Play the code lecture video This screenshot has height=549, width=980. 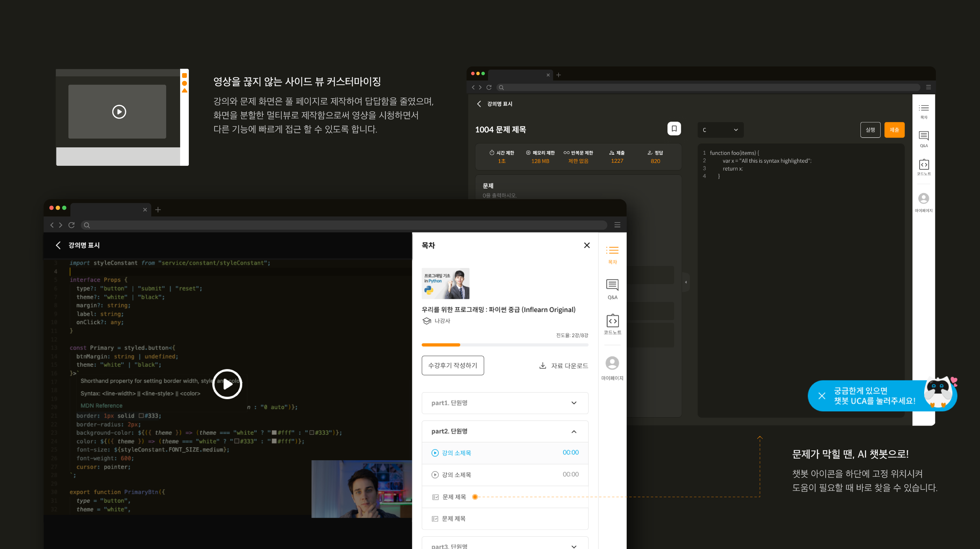pyautogui.click(x=227, y=384)
